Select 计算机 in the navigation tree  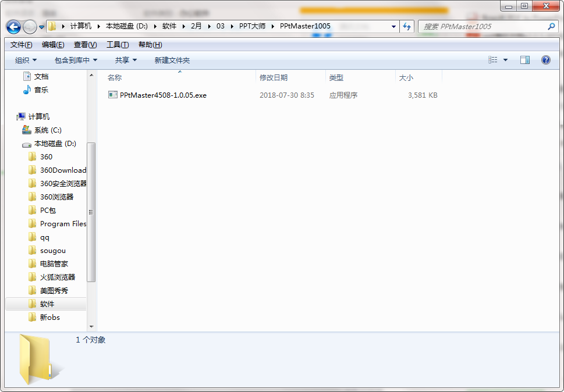pos(39,116)
